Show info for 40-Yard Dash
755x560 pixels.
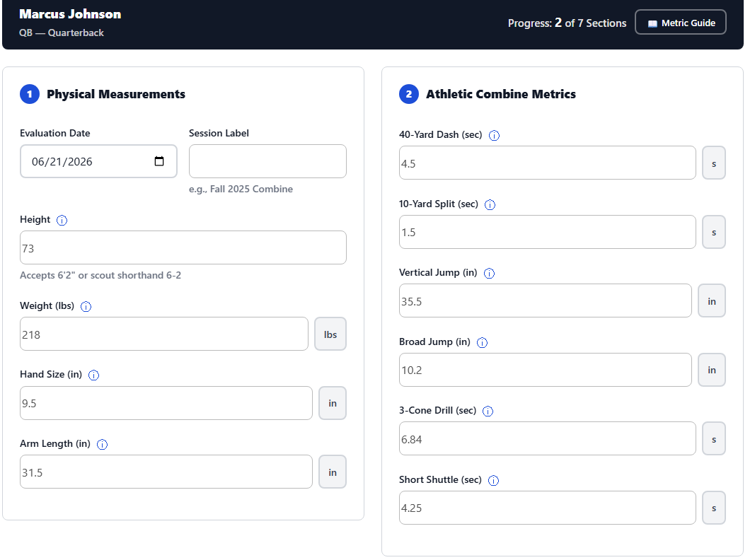pos(494,136)
